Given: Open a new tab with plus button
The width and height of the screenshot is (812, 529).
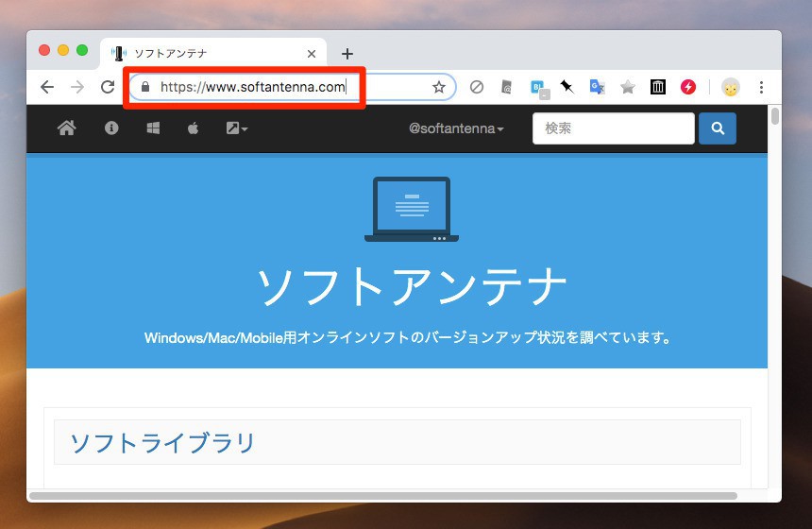Looking at the screenshot, I should pos(347,54).
